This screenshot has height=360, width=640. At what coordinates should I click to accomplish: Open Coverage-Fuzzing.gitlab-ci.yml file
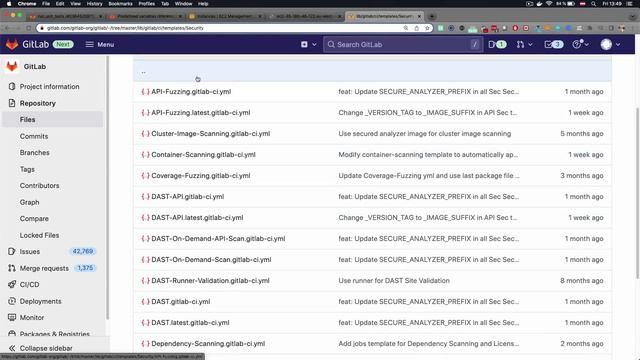click(201, 176)
